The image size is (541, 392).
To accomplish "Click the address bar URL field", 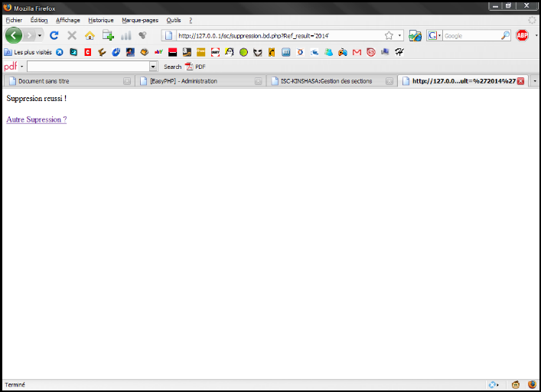I will [279, 35].
